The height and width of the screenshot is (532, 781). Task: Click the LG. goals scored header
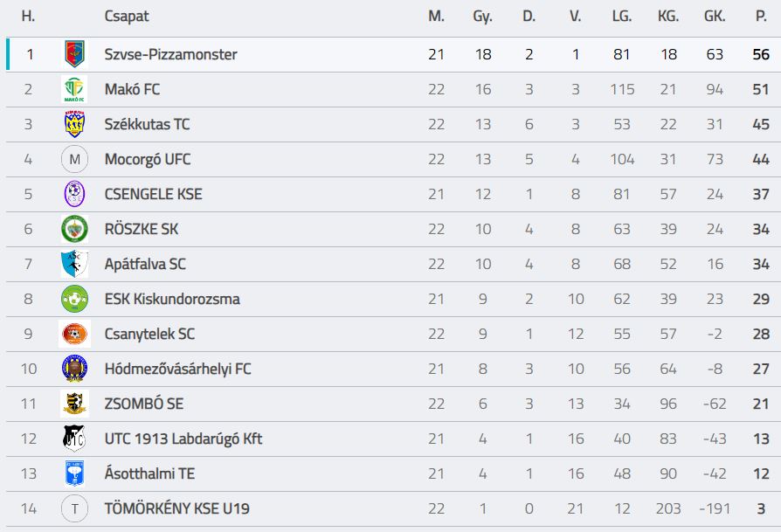[x=622, y=17]
